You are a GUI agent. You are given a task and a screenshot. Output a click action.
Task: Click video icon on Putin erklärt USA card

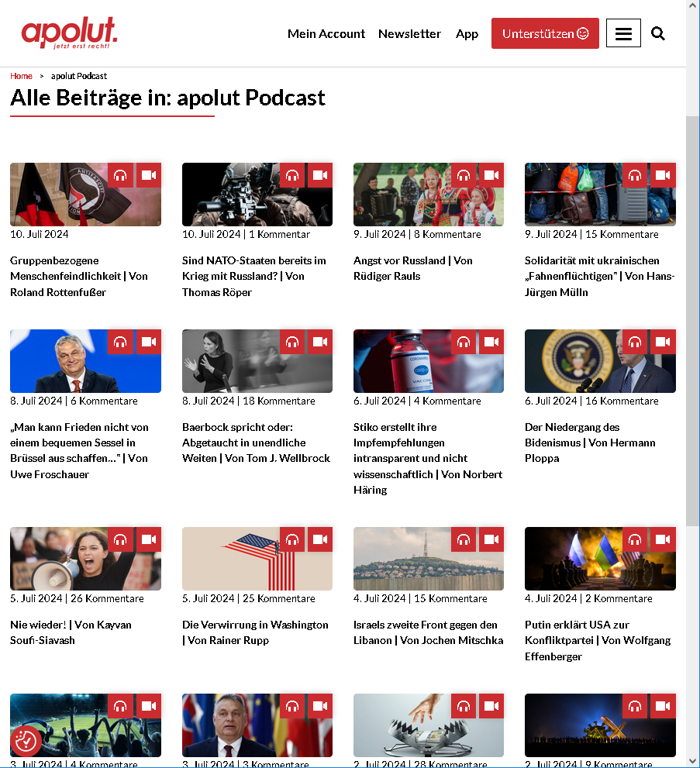(664, 539)
